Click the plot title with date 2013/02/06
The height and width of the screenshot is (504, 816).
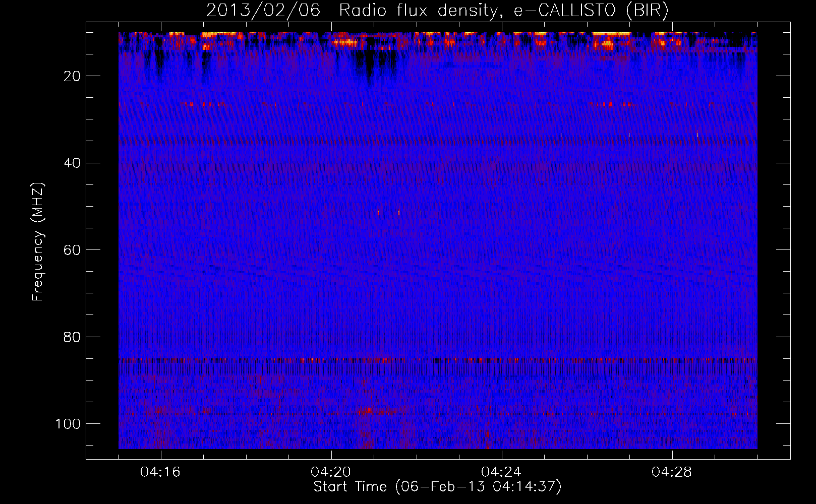click(x=437, y=11)
